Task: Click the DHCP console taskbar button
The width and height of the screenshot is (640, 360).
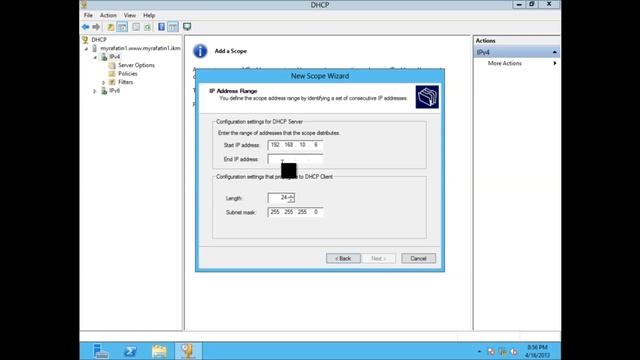Action: click(188, 351)
